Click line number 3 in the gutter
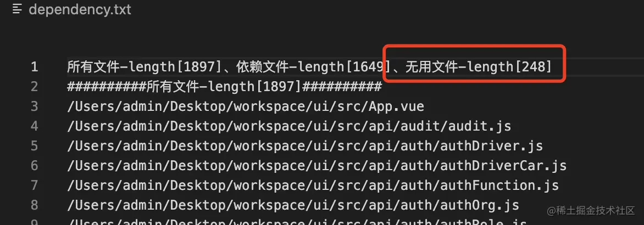Image resolution: width=644 pixels, height=225 pixels. click(x=34, y=106)
